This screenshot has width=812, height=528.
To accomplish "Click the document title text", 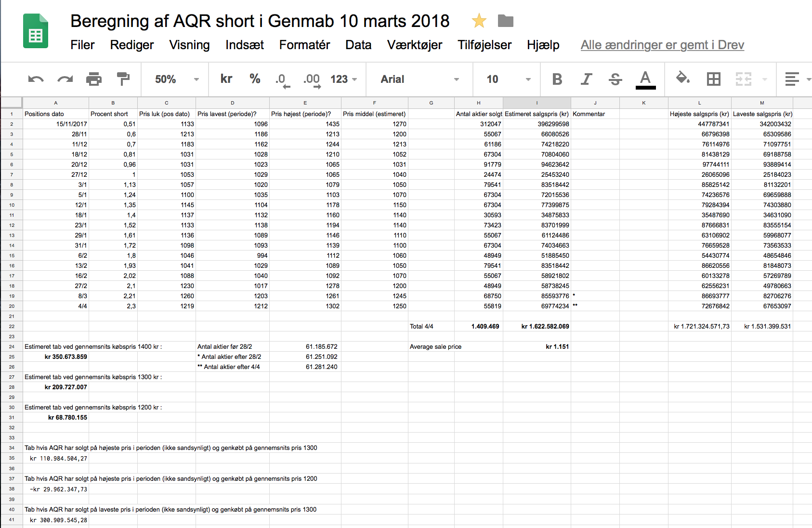I will click(260, 21).
